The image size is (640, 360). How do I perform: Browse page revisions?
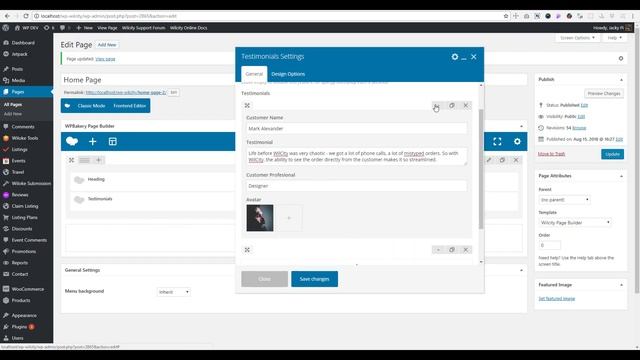pos(579,128)
